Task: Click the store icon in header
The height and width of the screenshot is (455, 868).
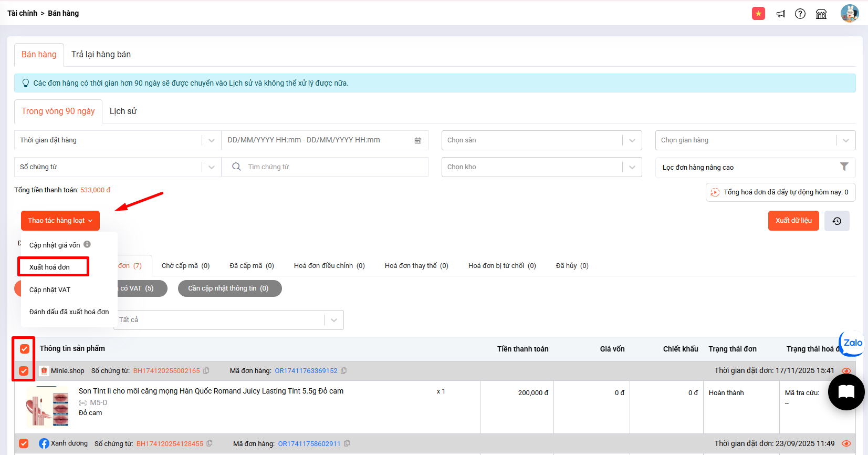Action: tap(821, 14)
